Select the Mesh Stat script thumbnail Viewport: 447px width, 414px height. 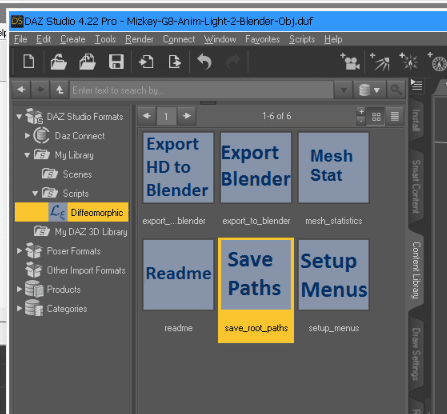334,168
